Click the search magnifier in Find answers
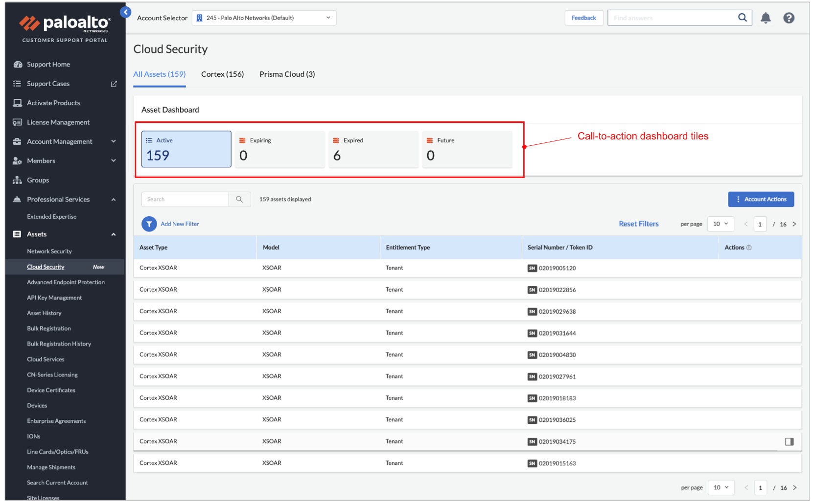This screenshot has width=815, height=504. click(742, 18)
